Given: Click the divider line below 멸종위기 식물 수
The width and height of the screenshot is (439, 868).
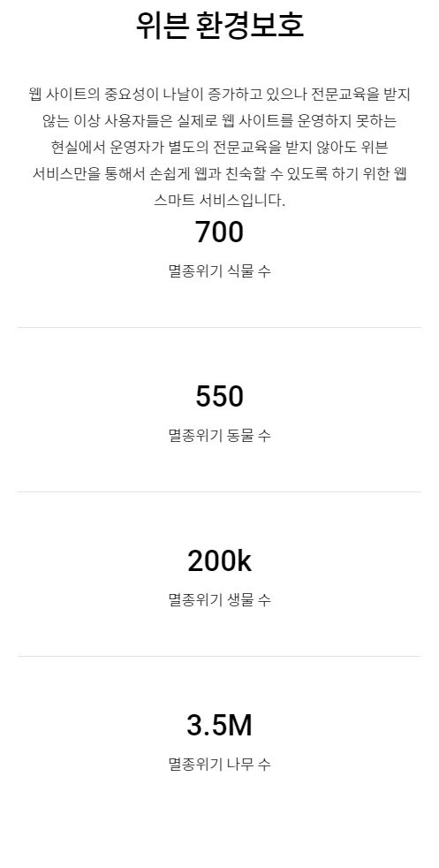Looking at the screenshot, I should click(219, 327).
